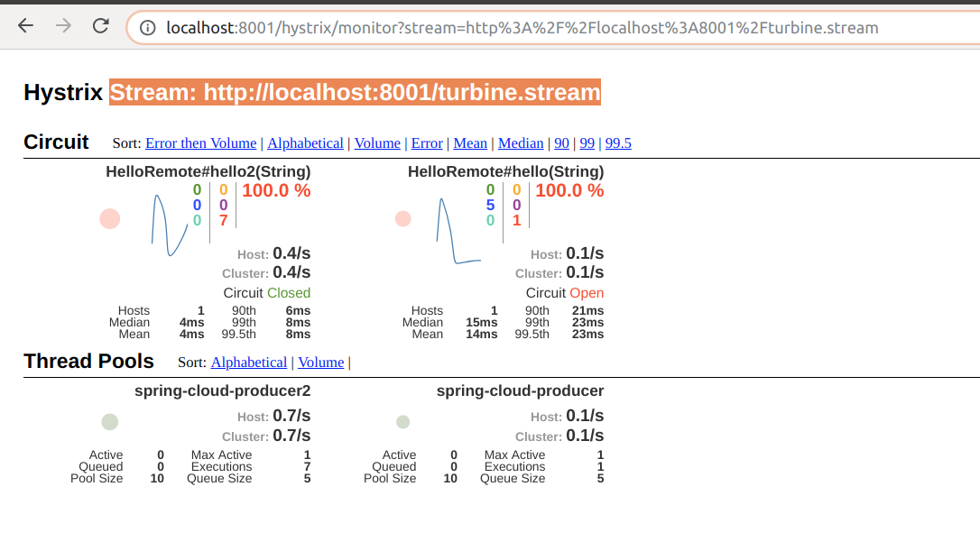View site information icon in address bar
Image resolution: width=980 pixels, height=551 pixels.
(147, 28)
